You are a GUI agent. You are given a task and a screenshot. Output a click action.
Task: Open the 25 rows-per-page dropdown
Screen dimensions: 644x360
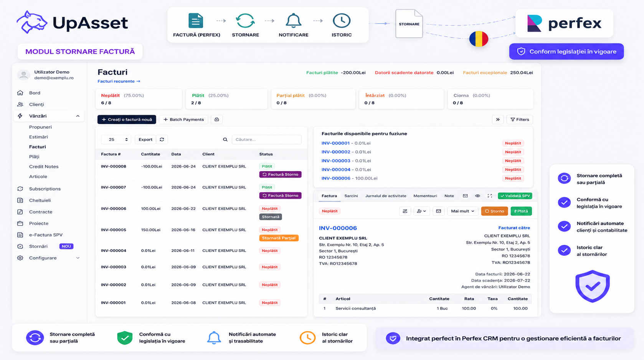116,139
